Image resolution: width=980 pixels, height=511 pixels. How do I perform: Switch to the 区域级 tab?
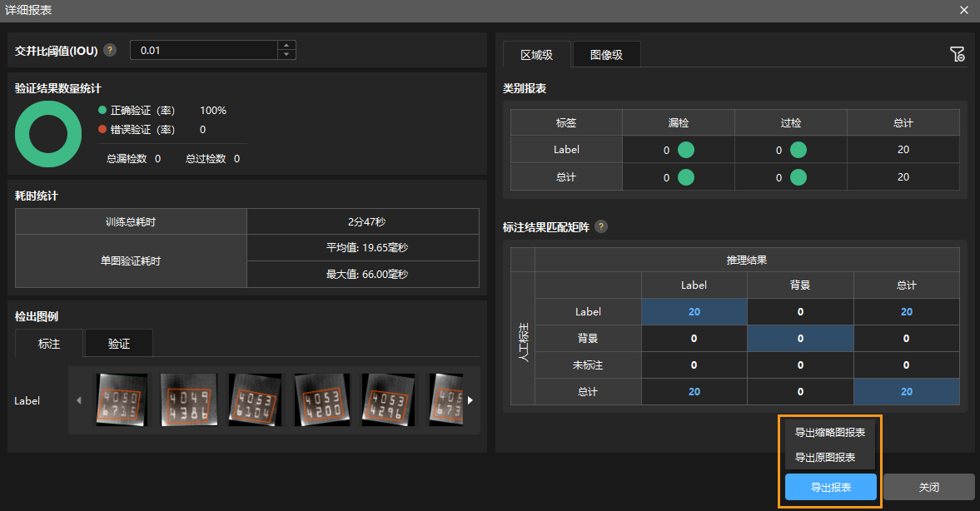537,55
